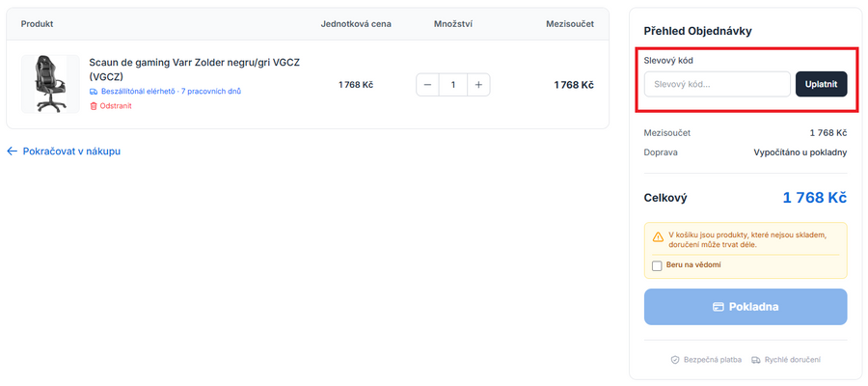
Task: Tick the Beru na vědomí checkbox
Action: tap(657, 265)
